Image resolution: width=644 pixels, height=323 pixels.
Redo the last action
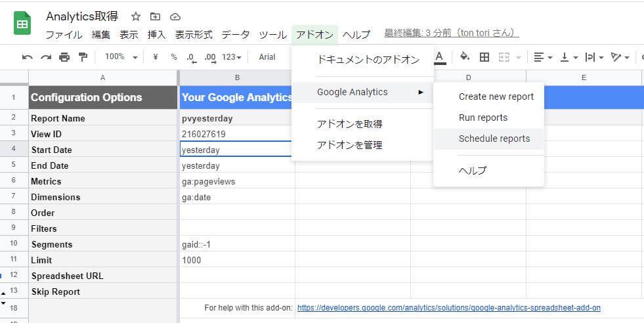[45, 57]
